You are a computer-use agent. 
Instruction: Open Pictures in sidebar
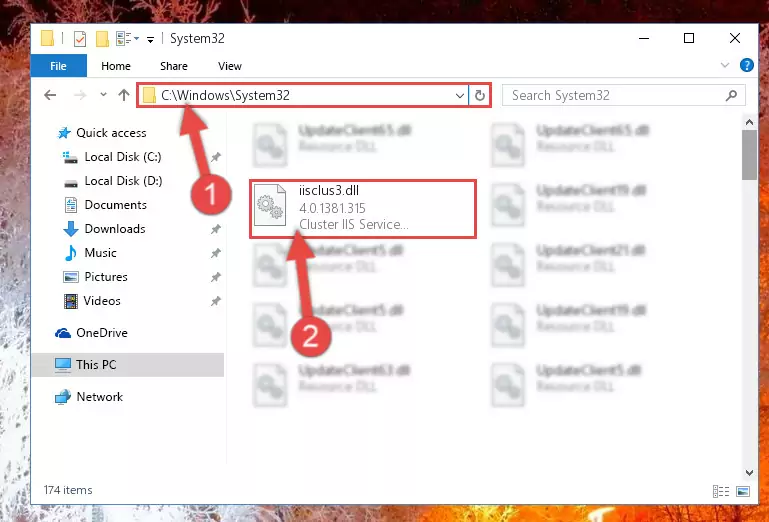click(105, 277)
